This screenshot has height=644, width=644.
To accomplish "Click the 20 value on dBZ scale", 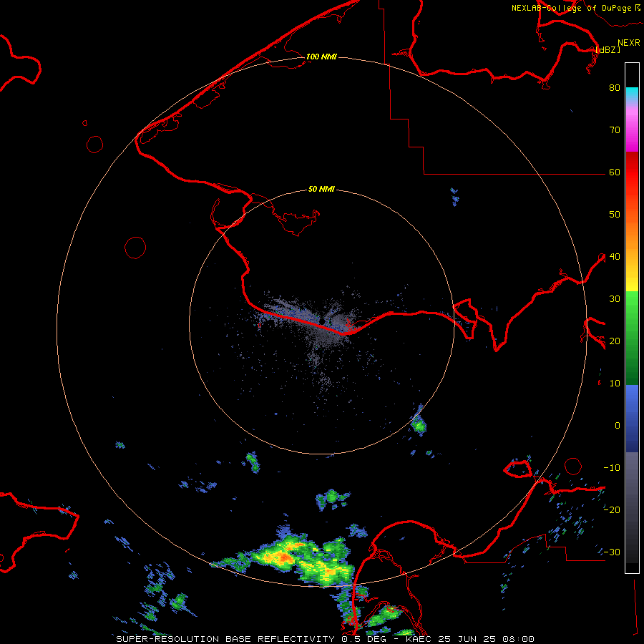I will point(615,341).
